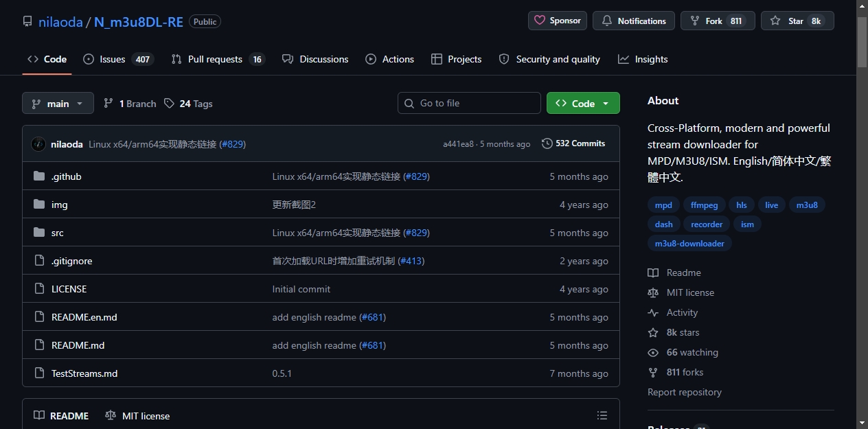Viewport: 868px width, 429px height.
Task: Open MIT license link in About sidebar
Action: tap(681, 292)
